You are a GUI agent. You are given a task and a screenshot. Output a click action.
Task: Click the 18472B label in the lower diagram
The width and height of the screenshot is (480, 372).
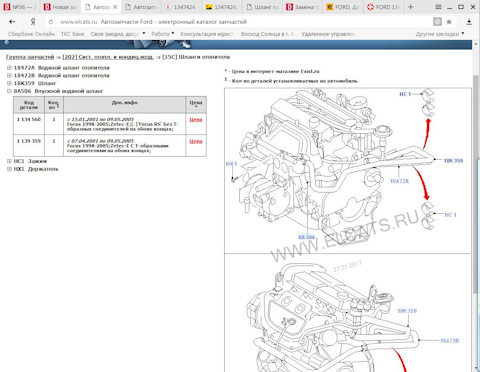point(450,341)
